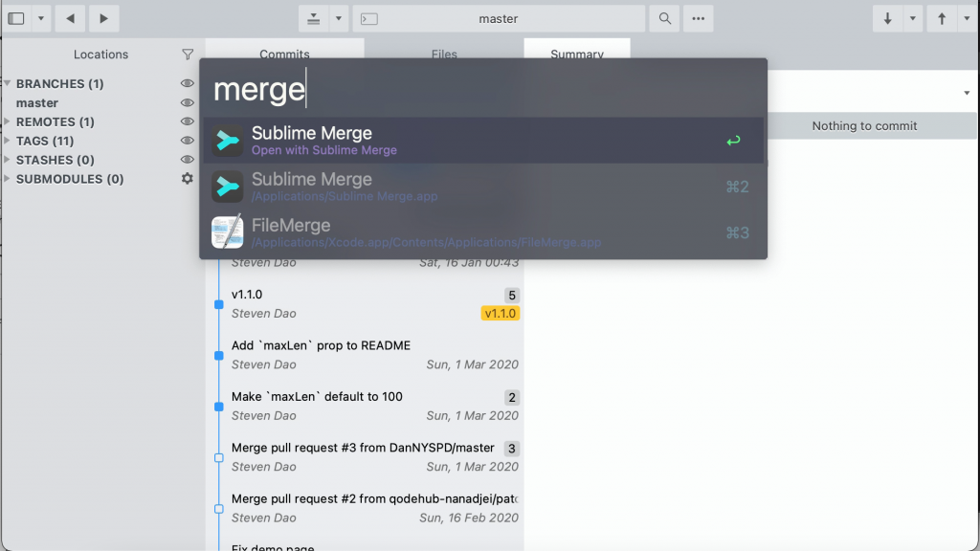
Task: Expand the STASHES (0) section
Action: 8,161
